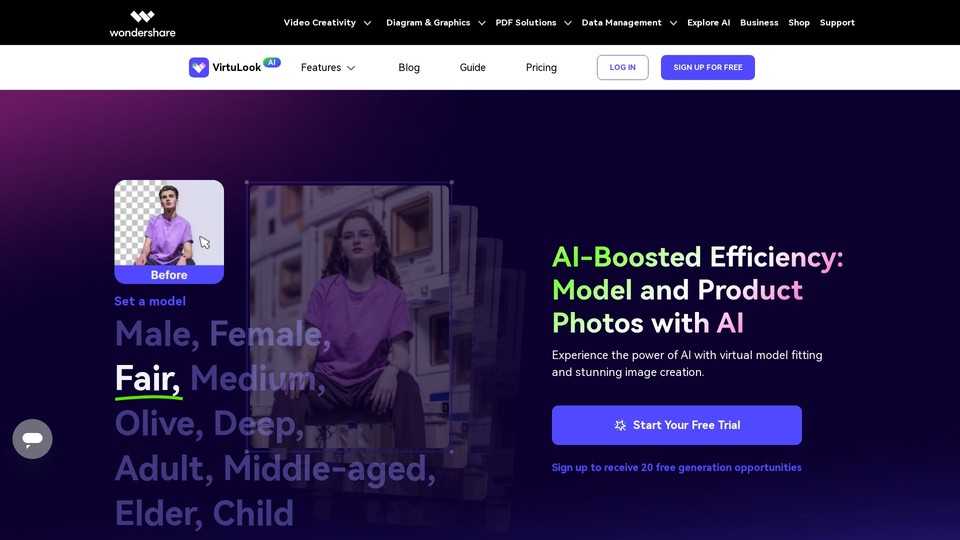Open the Pricing page
960x540 pixels.
click(x=541, y=67)
